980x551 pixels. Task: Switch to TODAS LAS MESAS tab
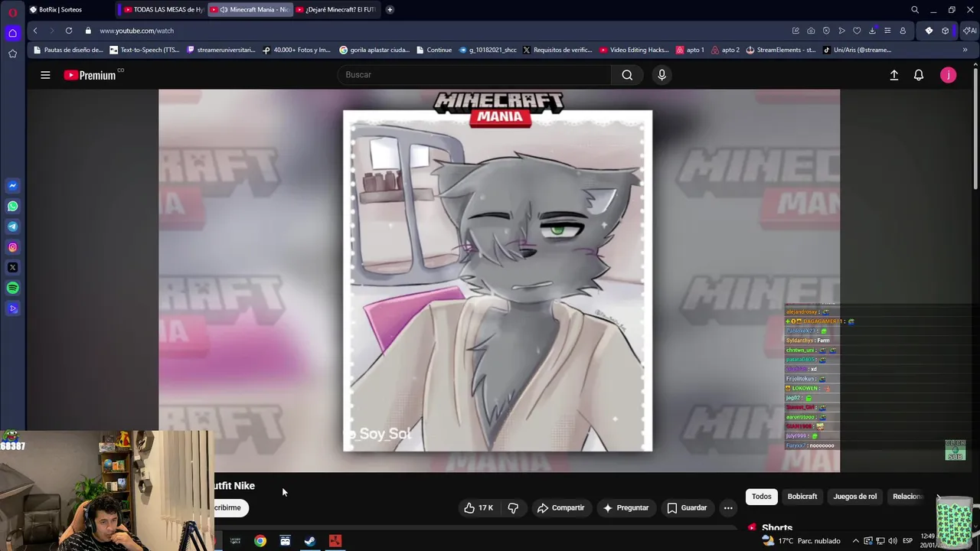(x=162, y=10)
